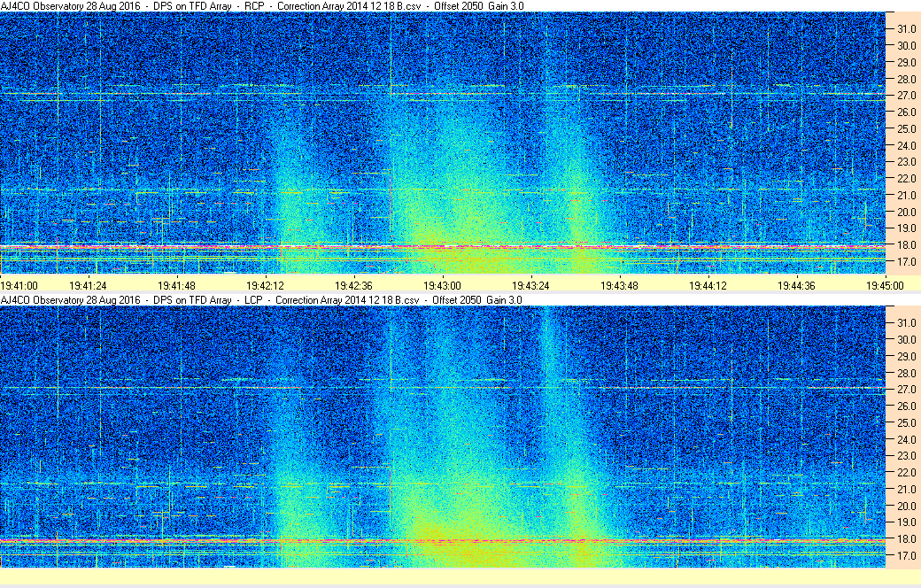This screenshot has height=588, width=921.
Task: Select 28.0 frequency label in LCP panel
Action: click(x=906, y=373)
